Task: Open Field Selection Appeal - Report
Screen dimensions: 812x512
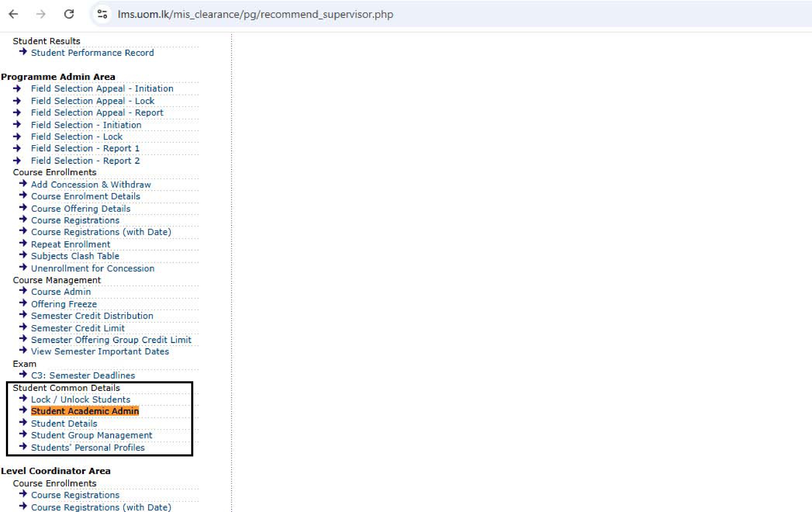Action: click(x=97, y=113)
